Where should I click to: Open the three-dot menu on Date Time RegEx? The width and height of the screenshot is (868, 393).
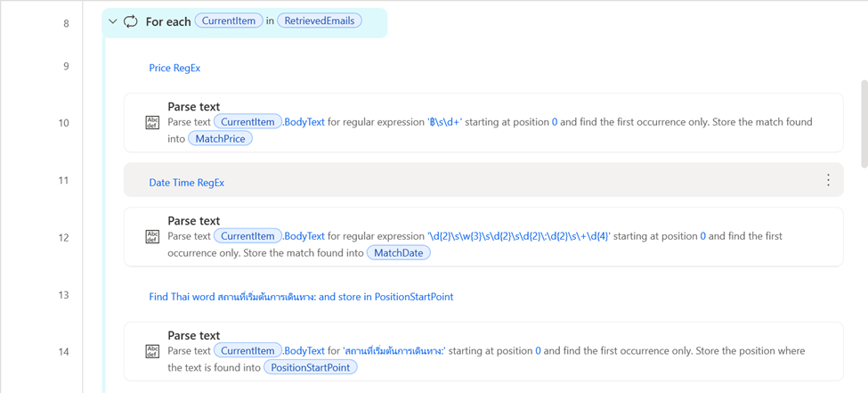(x=828, y=181)
